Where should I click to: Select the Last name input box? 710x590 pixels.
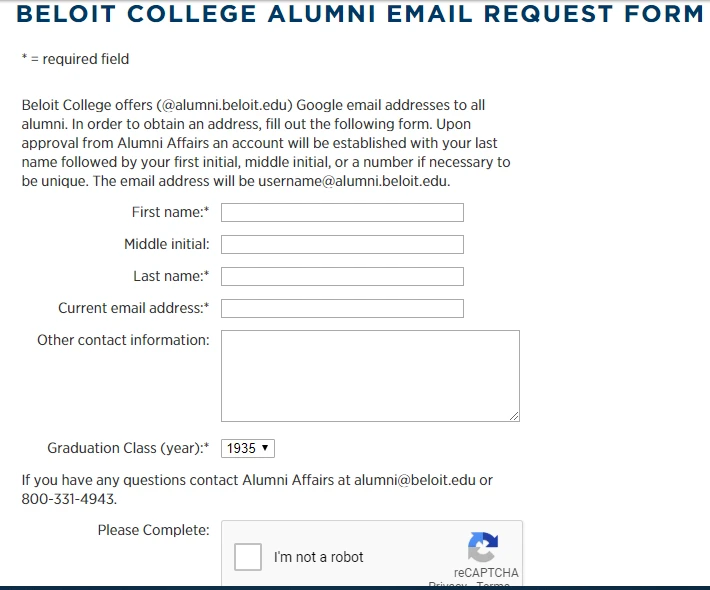coord(342,276)
